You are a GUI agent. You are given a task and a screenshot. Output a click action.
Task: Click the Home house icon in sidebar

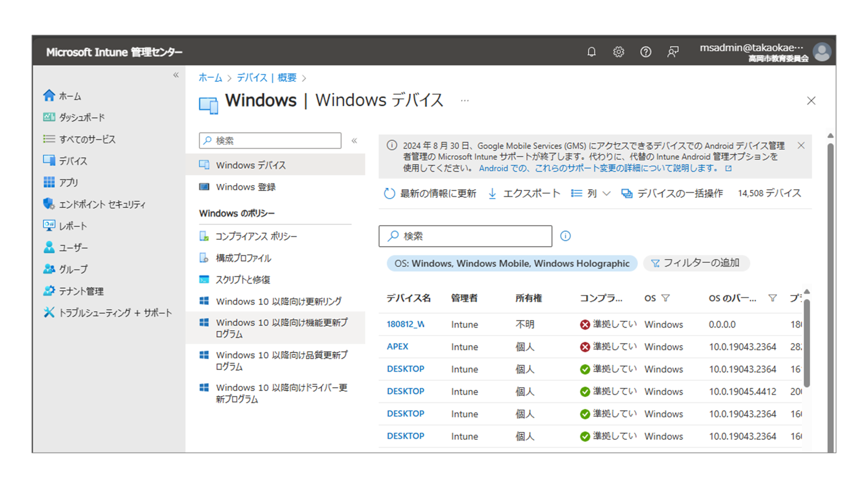(x=49, y=95)
